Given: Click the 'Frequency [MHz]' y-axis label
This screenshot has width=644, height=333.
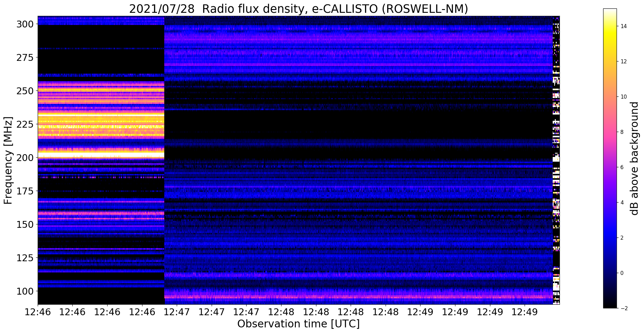Looking at the screenshot, I should point(8,160).
